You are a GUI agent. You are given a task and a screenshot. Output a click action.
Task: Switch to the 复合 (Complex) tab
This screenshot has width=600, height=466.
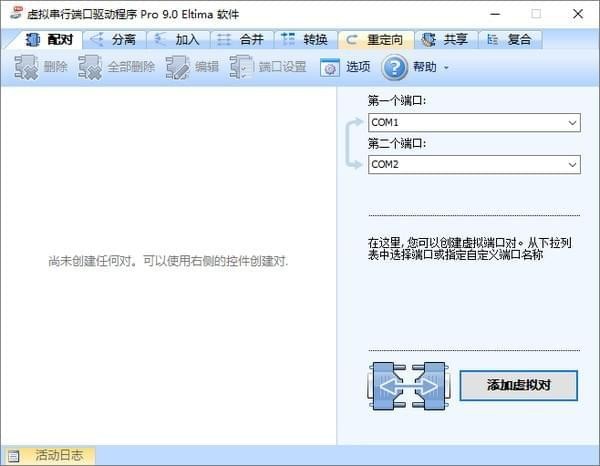tap(511, 39)
